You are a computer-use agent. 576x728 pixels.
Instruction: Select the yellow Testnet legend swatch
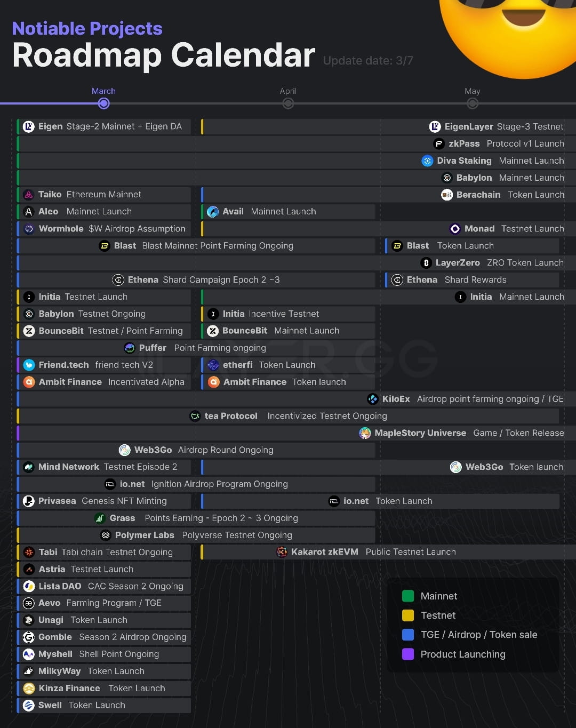[x=408, y=615]
